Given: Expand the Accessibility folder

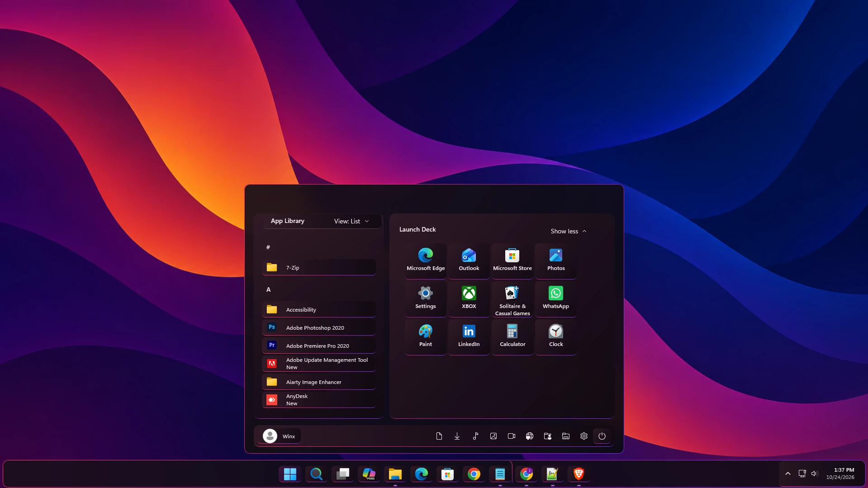Looking at the screenshot, I should pos(319,309).
